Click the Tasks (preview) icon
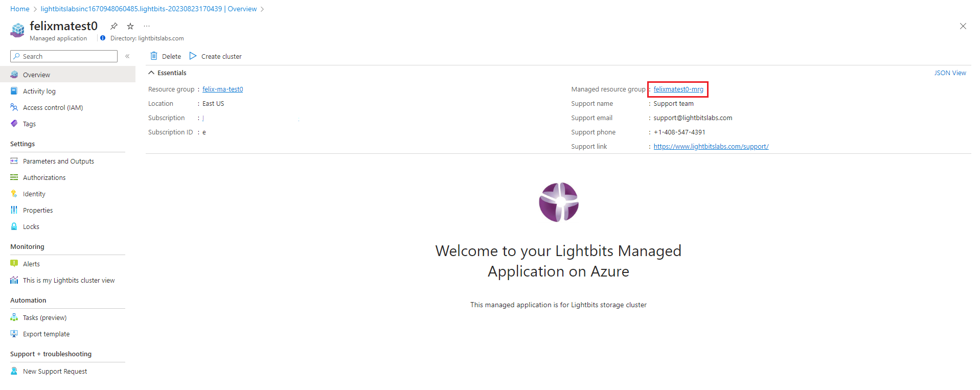 (14, 317)
